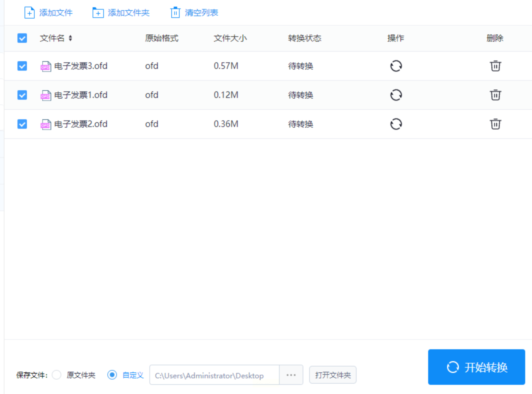Click the save path input field
Viewport: 532px width, 394px height.
[x=214, y=375]
